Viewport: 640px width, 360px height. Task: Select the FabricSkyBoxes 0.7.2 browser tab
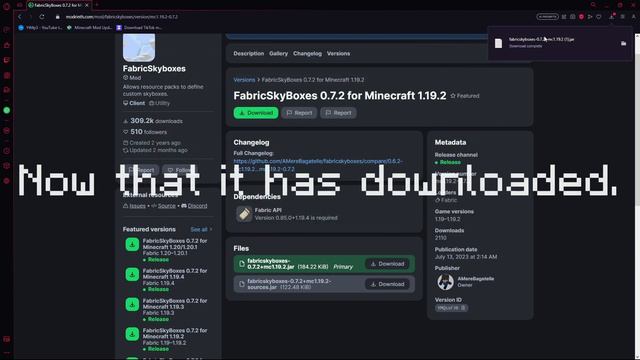point(59,5)
